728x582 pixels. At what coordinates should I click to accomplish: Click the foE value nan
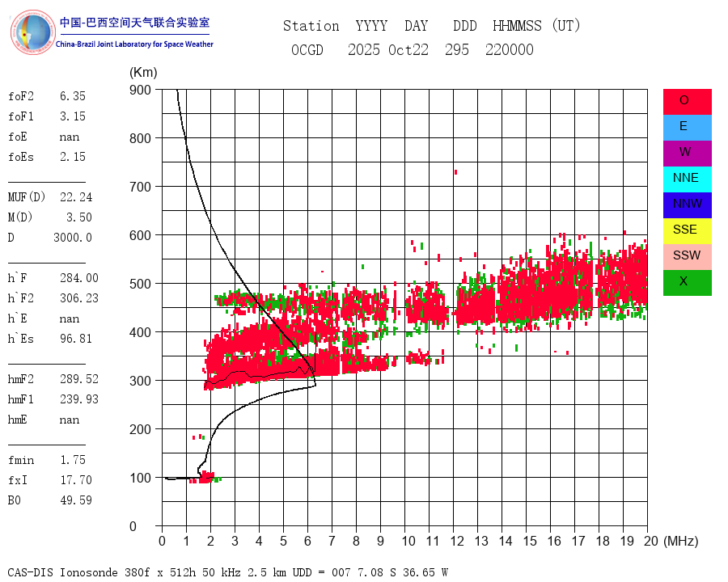tap(70, 137)
